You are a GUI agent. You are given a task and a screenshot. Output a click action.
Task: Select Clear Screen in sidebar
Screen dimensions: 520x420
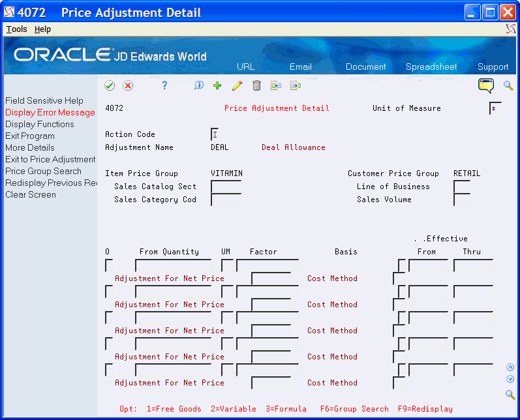click(x=31, y=194)
